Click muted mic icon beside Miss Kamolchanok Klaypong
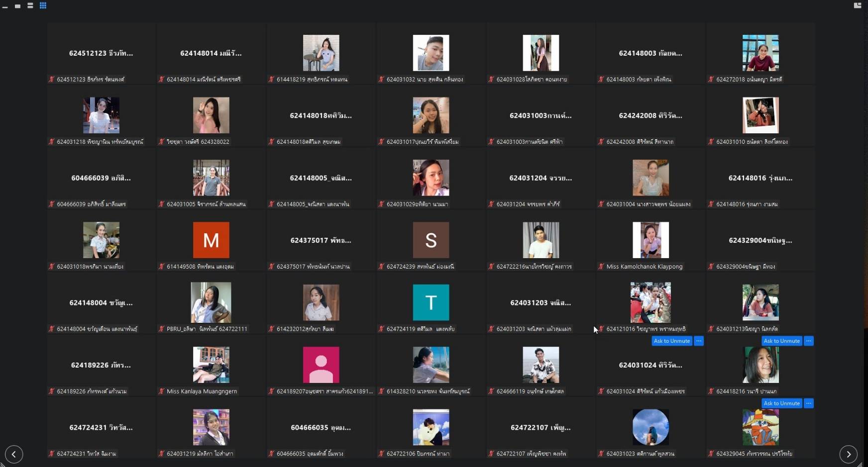This screenshot has width=868, height=467. click(601, 267)
